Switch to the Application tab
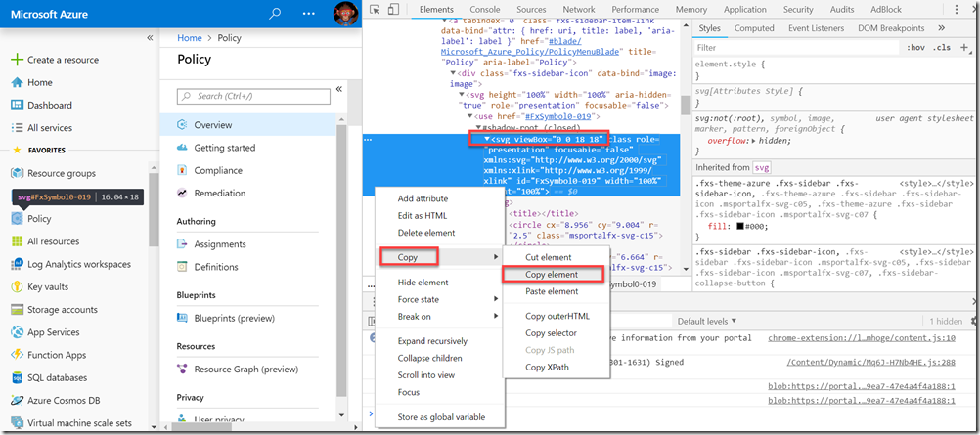This screenshot has width=980, height=435. (743, 10)
